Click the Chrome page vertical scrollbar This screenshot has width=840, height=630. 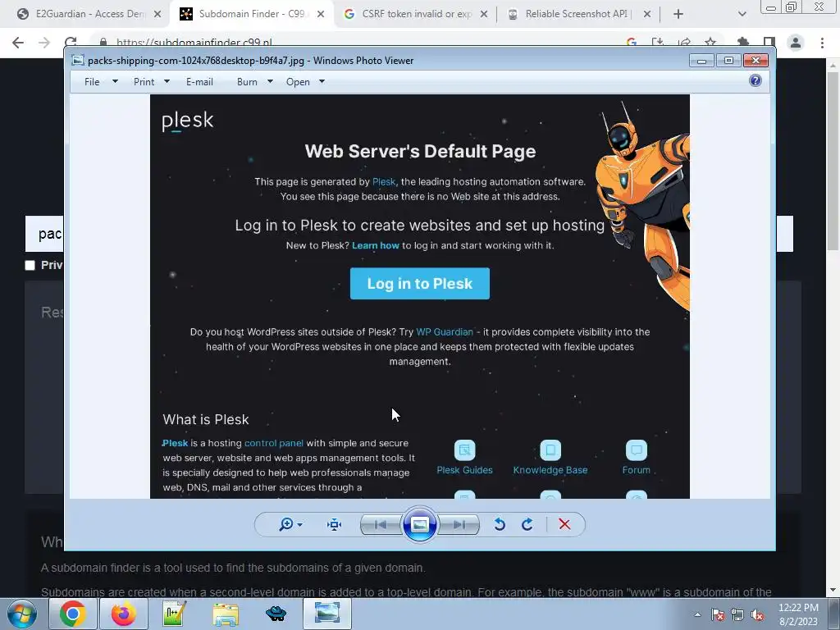[x=833, y=161]
